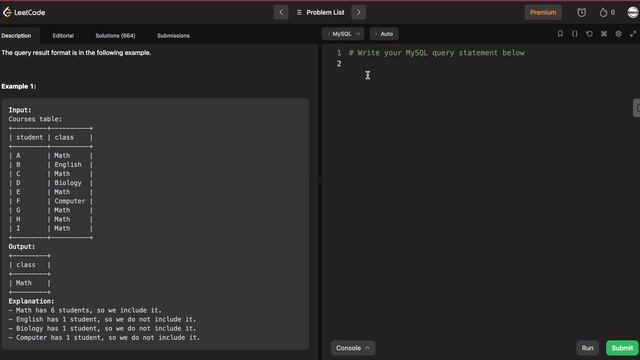640x360 pixels.
Task: Open the Editorial tab
Action: tap(63, 36)
